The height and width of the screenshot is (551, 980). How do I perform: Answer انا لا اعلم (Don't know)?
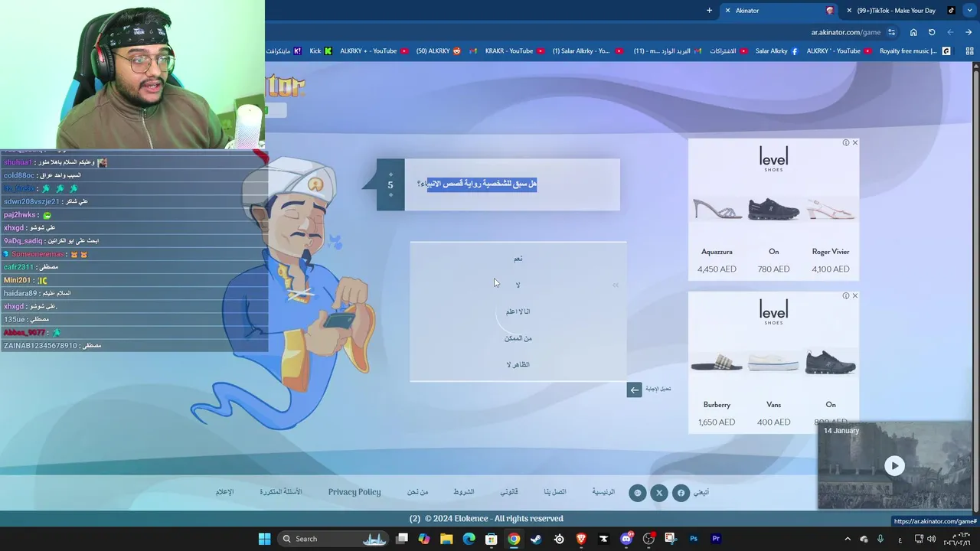518,311
